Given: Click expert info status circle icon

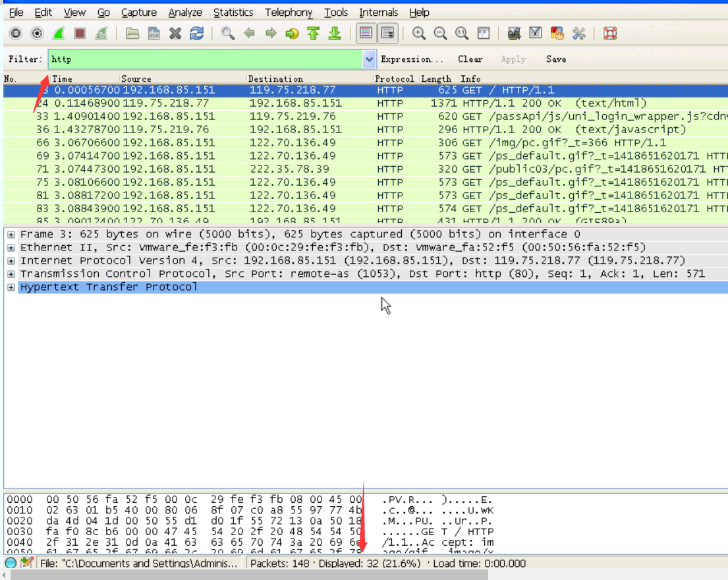Looking at the screenshot, I should click(11, 564).
